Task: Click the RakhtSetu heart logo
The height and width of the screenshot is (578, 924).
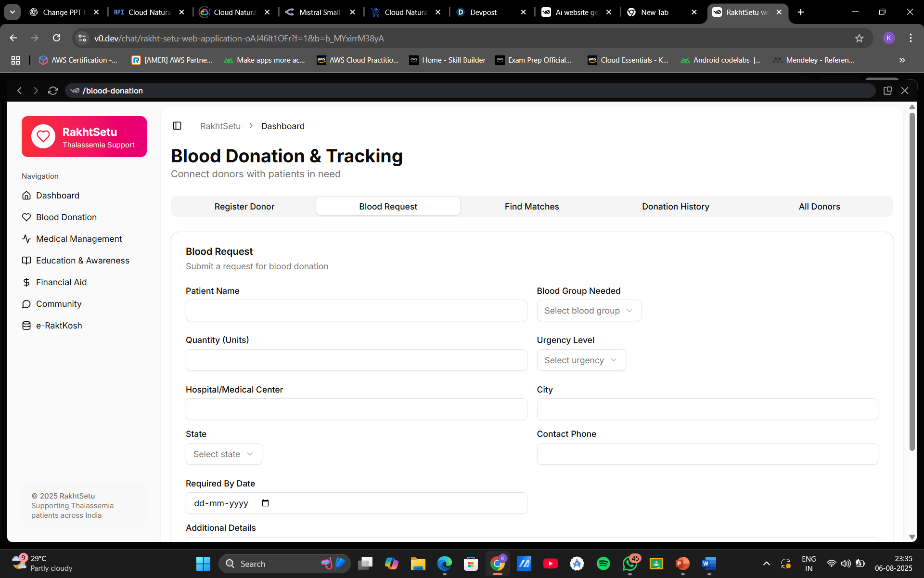Action: click(x=43, y=136)
